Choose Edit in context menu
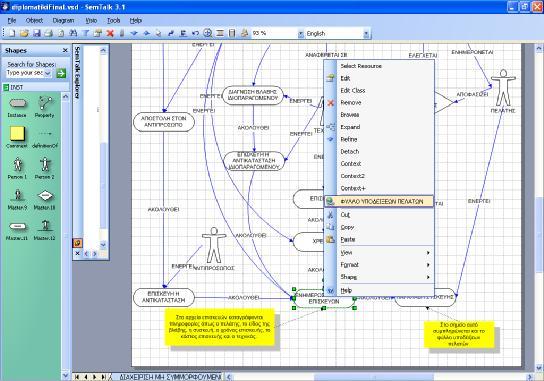The image size is (544, 381). tap(379, 78)
